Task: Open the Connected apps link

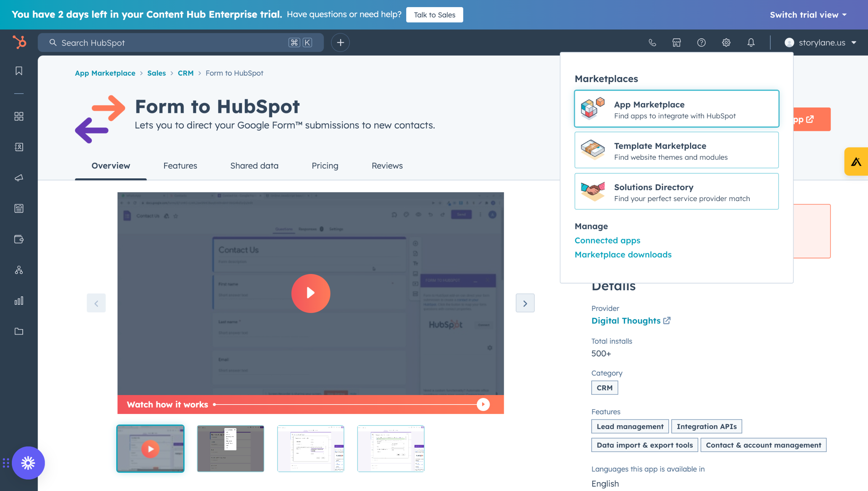Action: coord(607,240)
